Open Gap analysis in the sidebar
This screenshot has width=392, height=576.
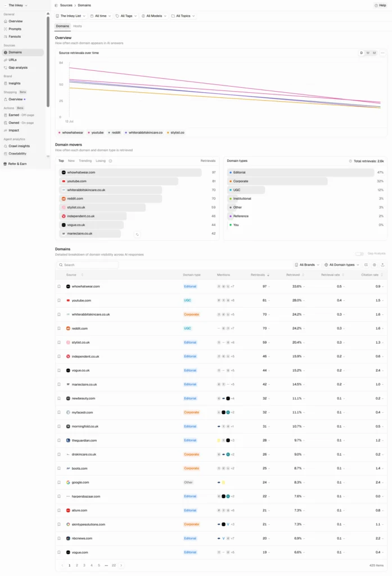click(18, 67)
